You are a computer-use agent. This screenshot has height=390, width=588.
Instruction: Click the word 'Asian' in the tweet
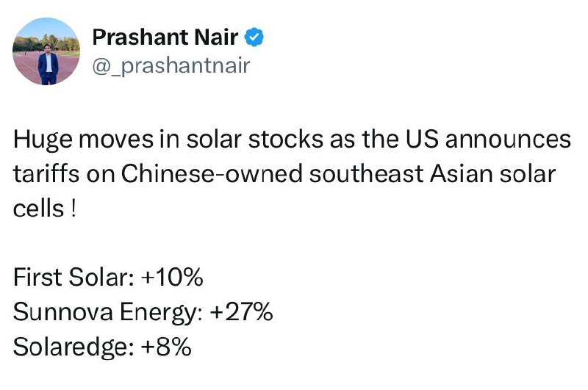[461, 174]
